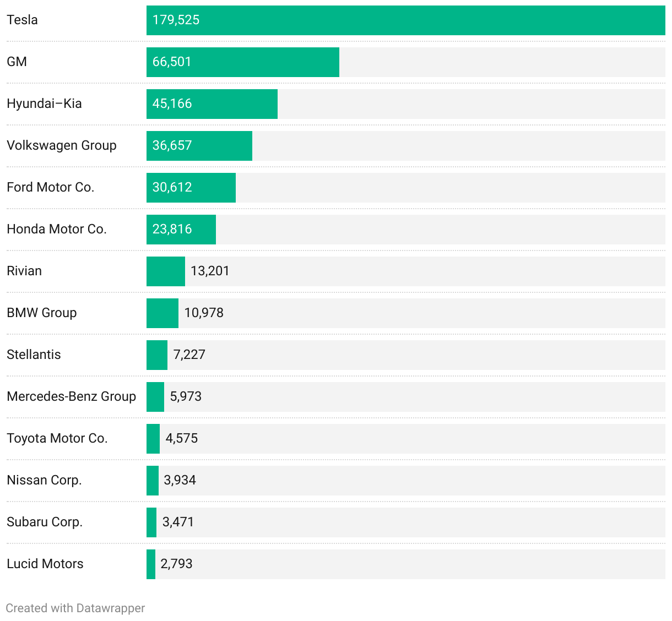Select the Nissan Corp. value 3,934
This screenshot has width=672, height=621.
pyautogui.click(x=180, y=480)
